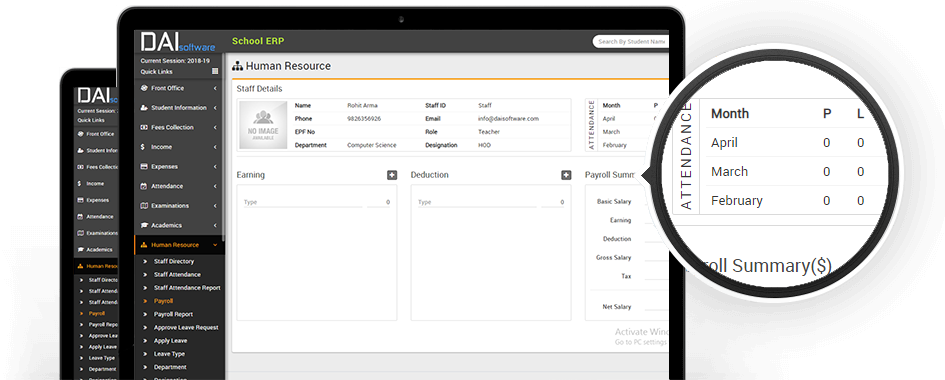Click the Student Information icon on the laptop sidebar

coord(144,108)
